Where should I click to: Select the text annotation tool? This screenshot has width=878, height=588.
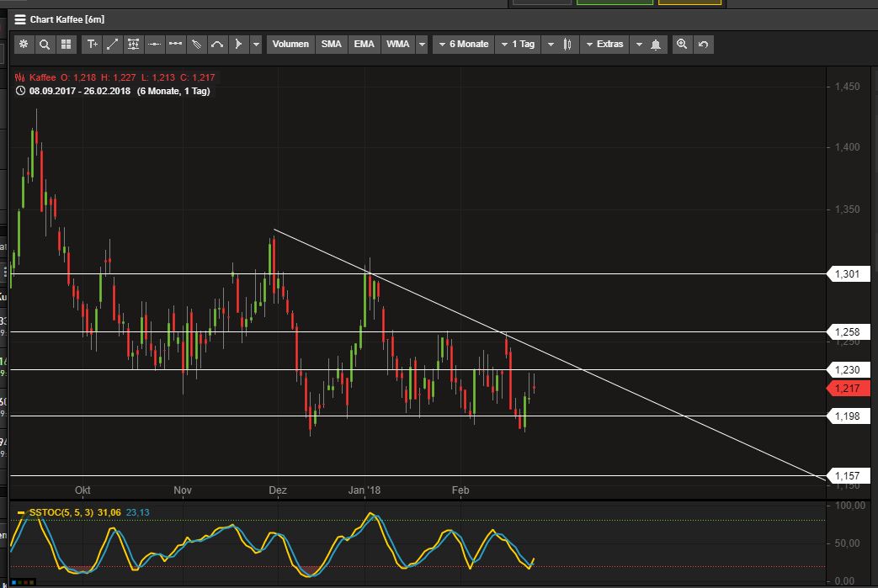pos(92,44)
